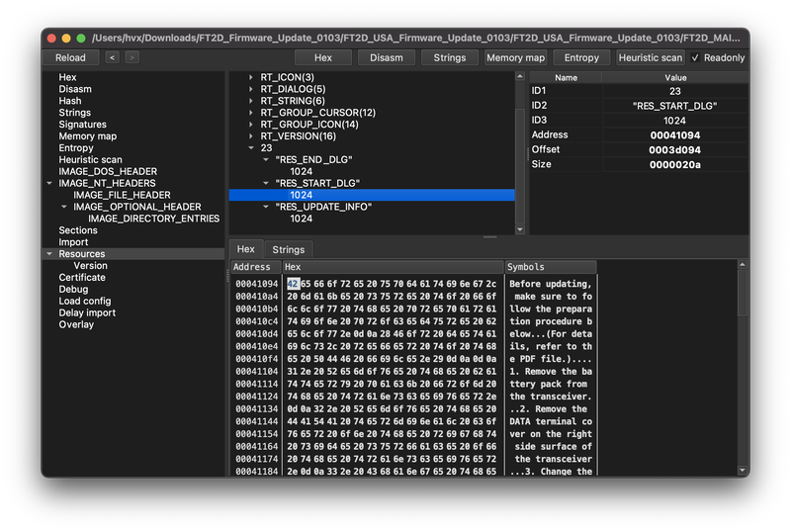
Task: Click the forward navigation arrow button
Action: coord(132,57)
